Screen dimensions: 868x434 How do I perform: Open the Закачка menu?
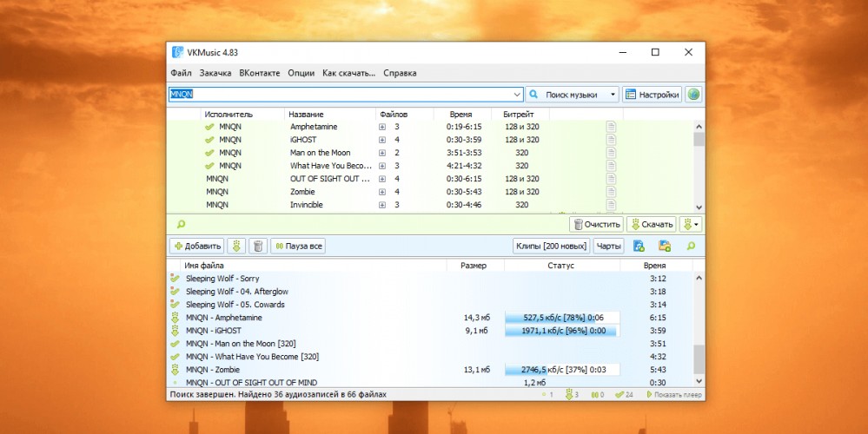pos(215,73)
